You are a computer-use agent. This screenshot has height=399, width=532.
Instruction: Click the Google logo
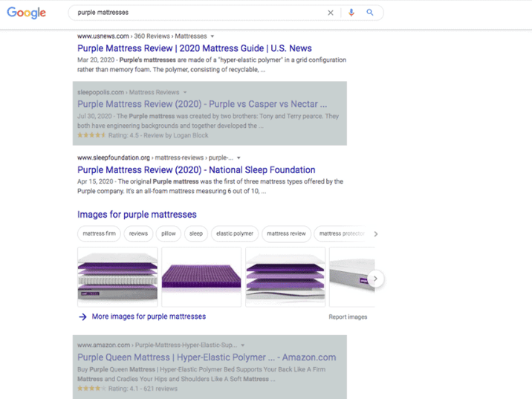click(27, 13)
